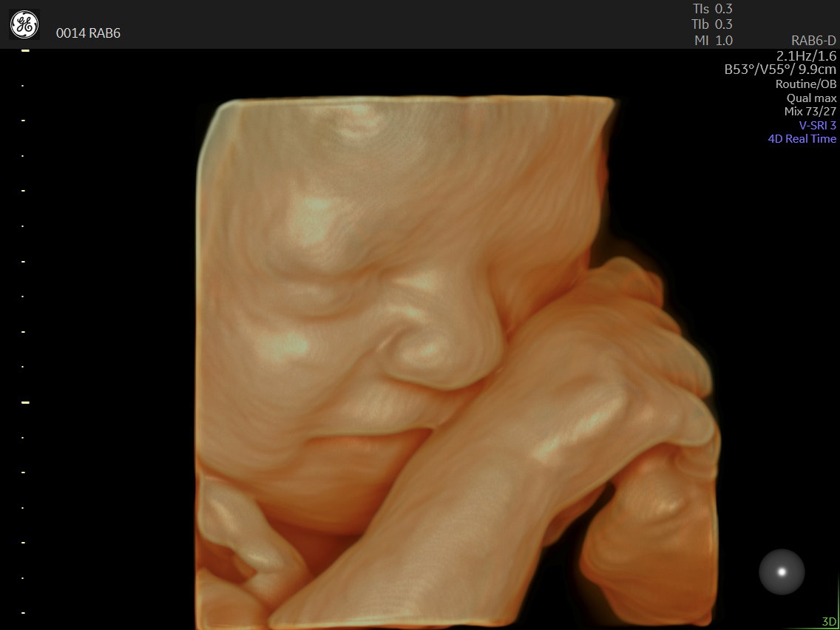The image size is (840, 630).
Task: Select the RAB6-D probe label
Action: [813, 41]
